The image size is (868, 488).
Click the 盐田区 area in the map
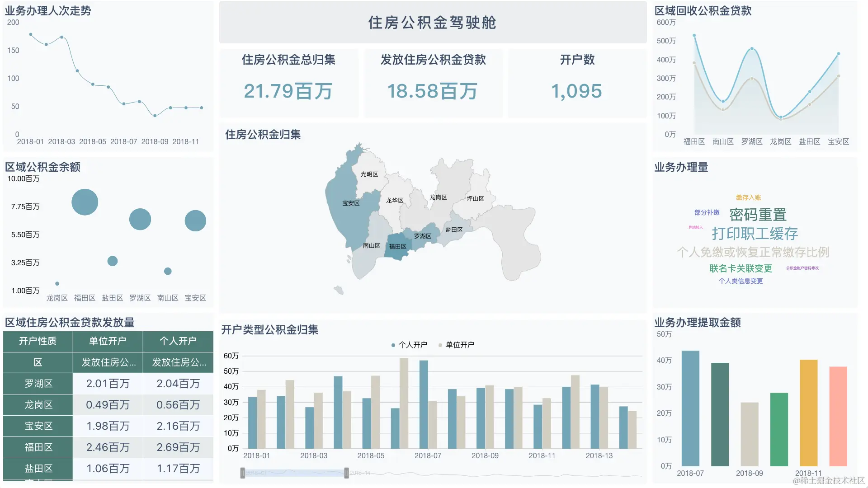(453, 230)
